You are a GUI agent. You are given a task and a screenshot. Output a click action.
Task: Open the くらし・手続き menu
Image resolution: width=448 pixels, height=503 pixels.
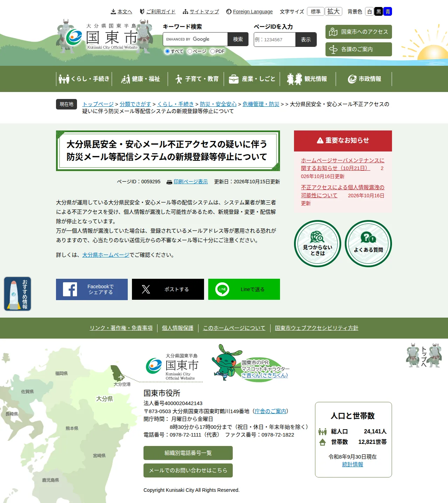84,79
